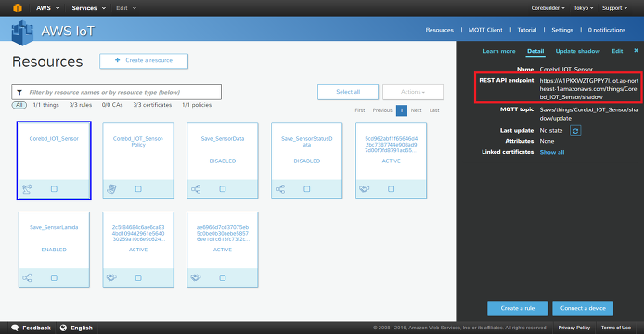Refresh the Last update state
The height and width of the screenshot is (334, 644).
[575, 131]
